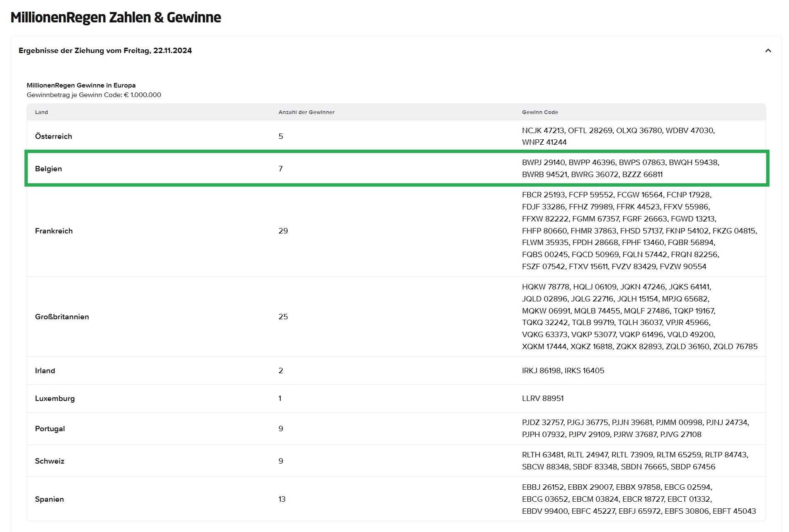Select the Irland row label

point(45,371)
